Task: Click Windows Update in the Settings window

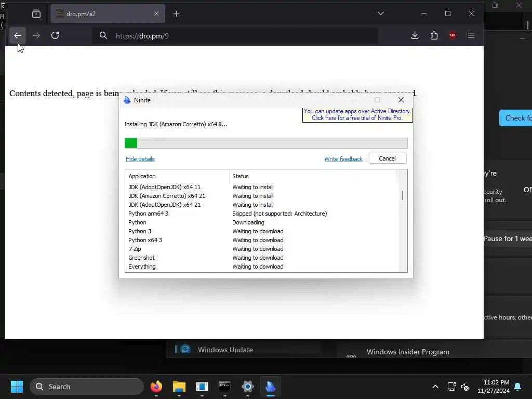Action: click(225, 350)
